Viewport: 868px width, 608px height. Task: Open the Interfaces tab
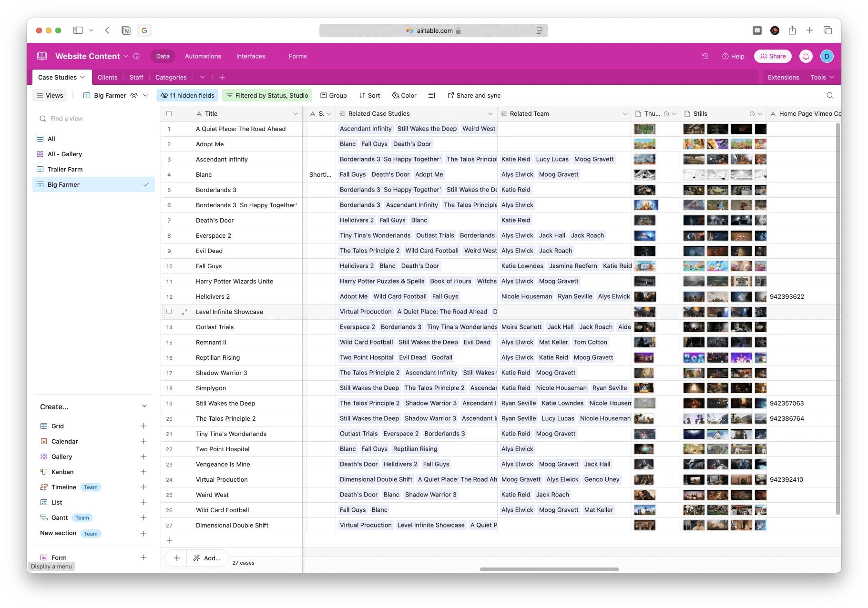[x=251, y=56]
